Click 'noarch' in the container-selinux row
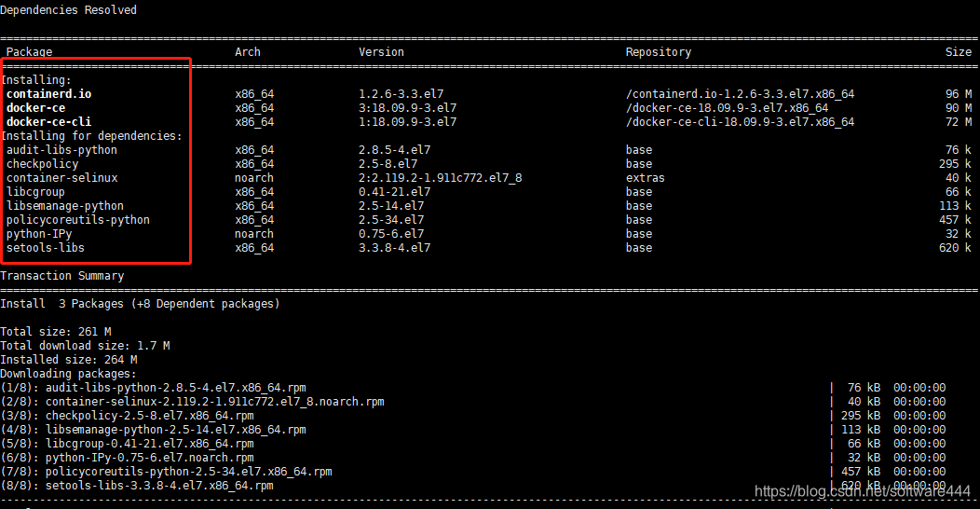 point(254,177)
